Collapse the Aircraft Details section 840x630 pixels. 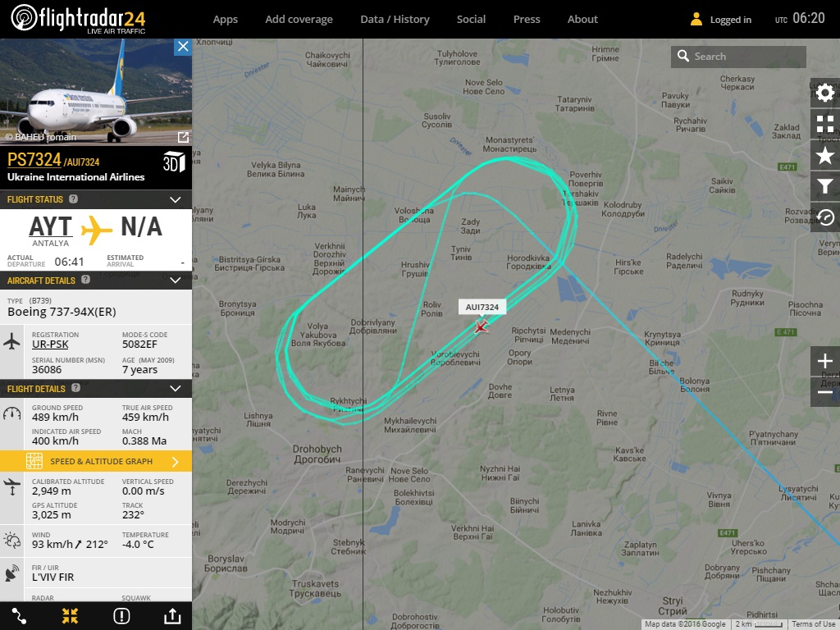(176, 281)
